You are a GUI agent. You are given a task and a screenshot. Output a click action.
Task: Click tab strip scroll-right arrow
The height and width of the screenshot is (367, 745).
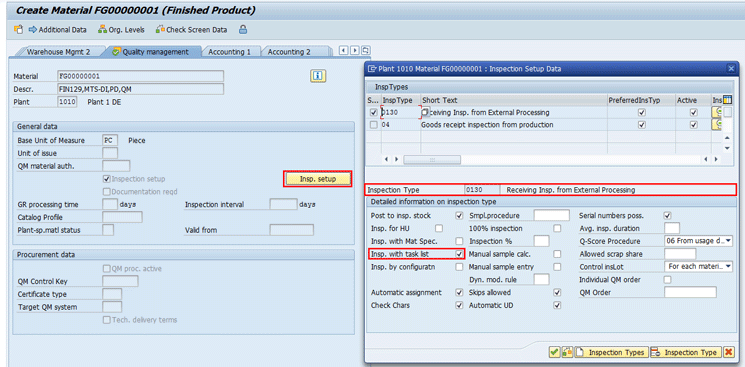354,50
